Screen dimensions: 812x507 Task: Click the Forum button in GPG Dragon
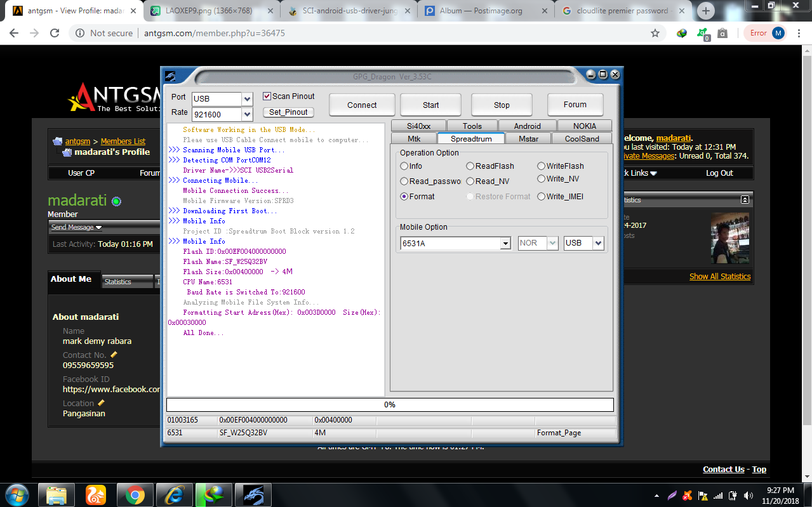(575, 105)
